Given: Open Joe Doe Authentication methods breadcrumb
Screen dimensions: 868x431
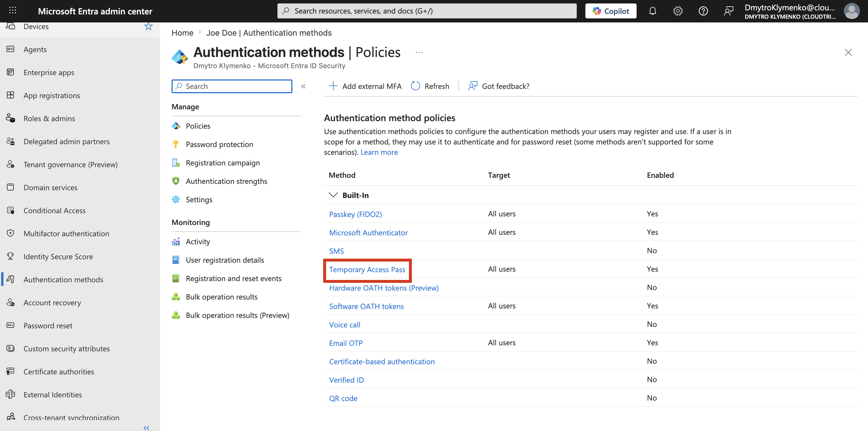Looking at the screenshot, I should (269, 33).
